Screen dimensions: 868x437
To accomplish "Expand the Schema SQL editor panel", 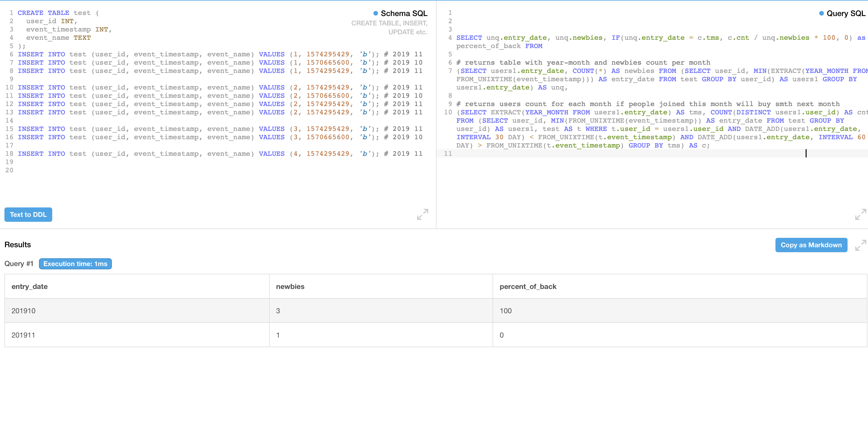I will point(422,214).
